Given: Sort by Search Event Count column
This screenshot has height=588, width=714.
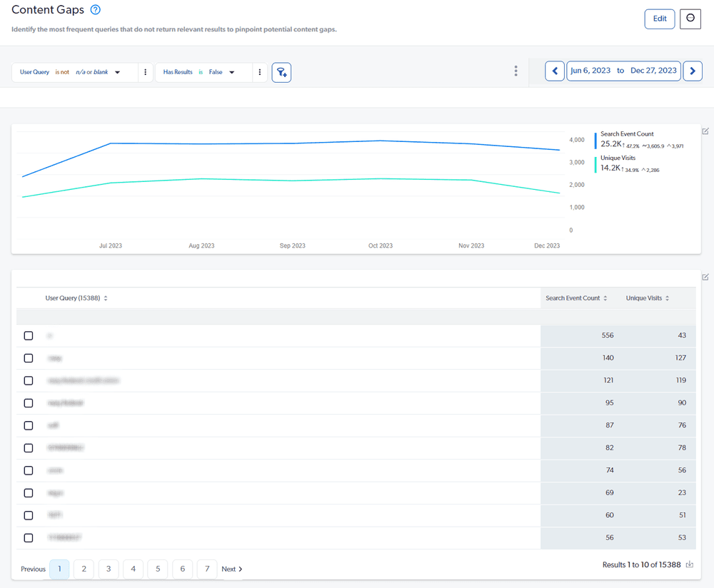Looking at the screenshot, I should (x=605, y=298).
